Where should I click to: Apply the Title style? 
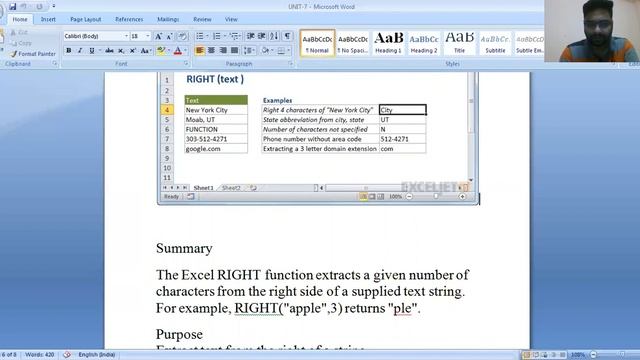[459, 43]
